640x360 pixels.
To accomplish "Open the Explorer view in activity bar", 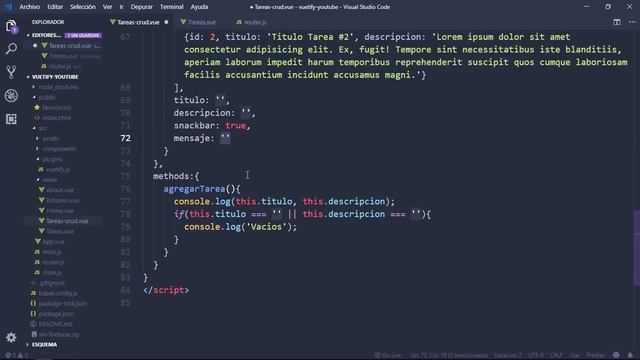I will click(11, 27).
